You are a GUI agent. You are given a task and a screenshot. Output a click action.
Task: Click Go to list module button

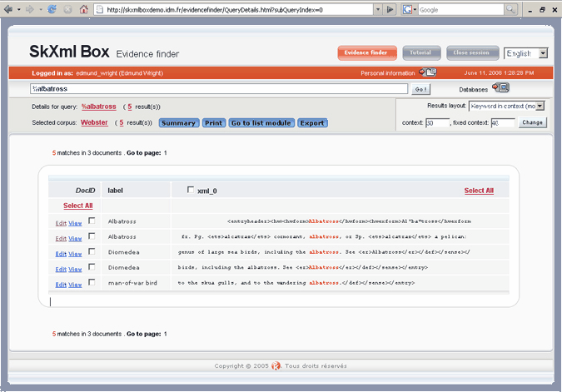[x=261, y=123]
